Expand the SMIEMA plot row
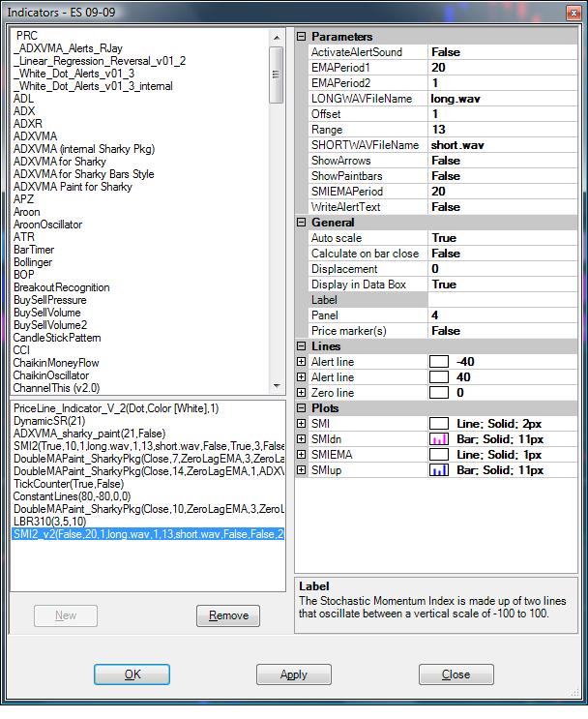 coord(301,455)
